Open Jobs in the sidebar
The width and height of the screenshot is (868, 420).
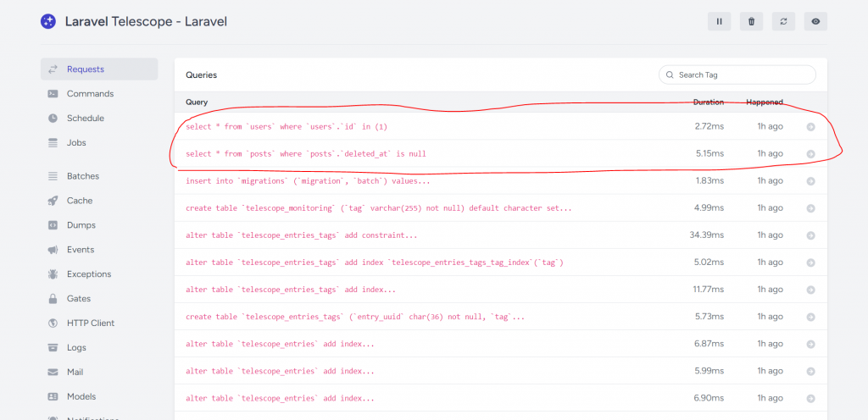tap(99, 142)
